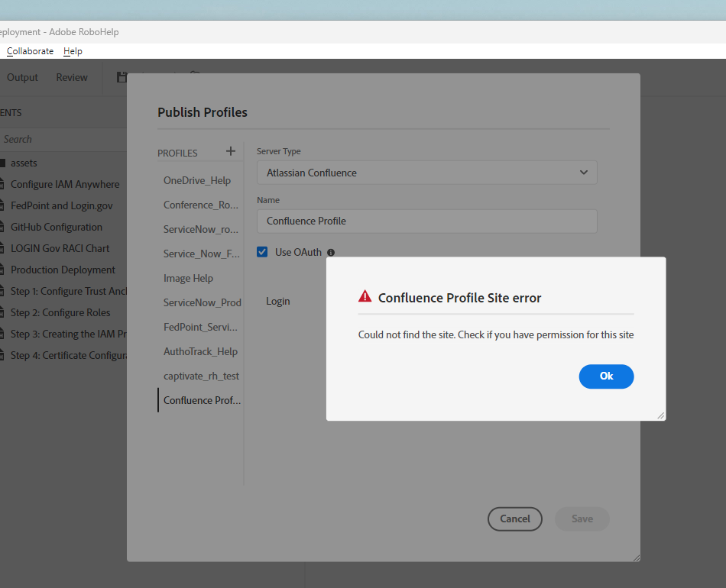The height and width of the screenshot is (588, 726).
Task: Select the FedPoint_Servi... profile
Action: pos(200,327)
